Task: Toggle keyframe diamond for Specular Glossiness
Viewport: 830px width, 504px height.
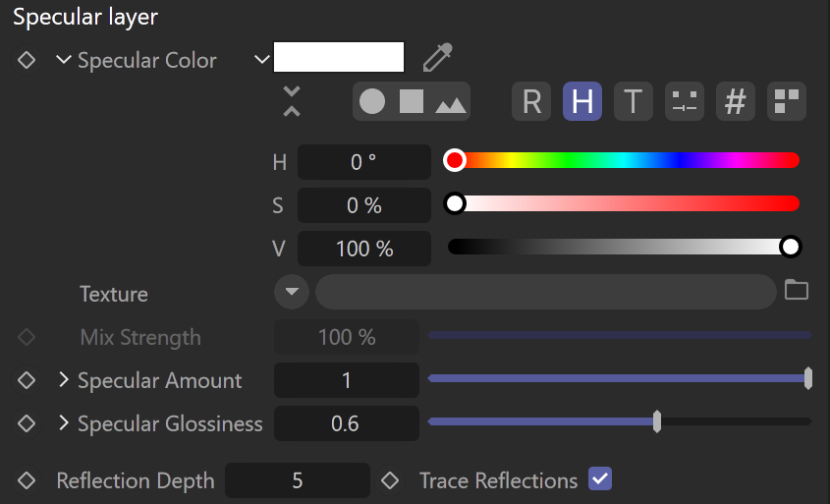Action: click(x=26, y=423)
